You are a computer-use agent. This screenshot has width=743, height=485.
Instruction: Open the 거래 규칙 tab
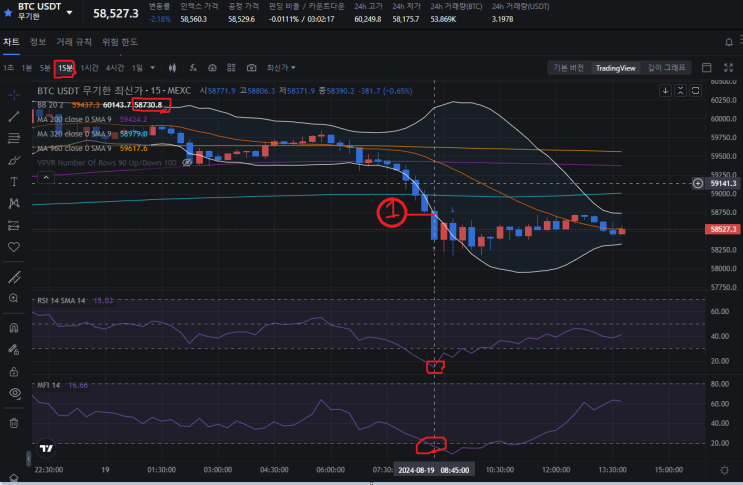coord(74,42)
